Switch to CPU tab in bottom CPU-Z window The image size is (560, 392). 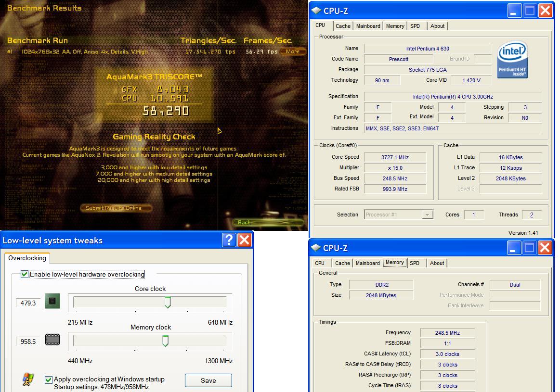pyautogui.click(x=320, y=263)
